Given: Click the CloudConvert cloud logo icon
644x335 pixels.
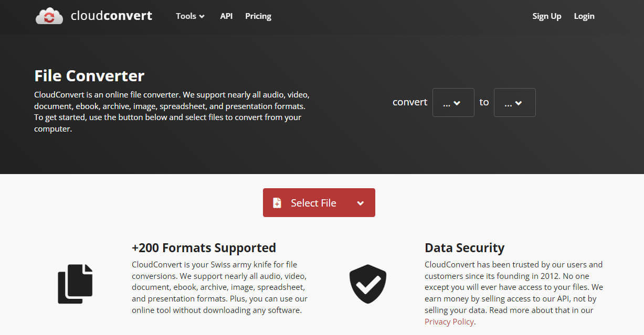Looking at the screenshot, I should 49,16.
